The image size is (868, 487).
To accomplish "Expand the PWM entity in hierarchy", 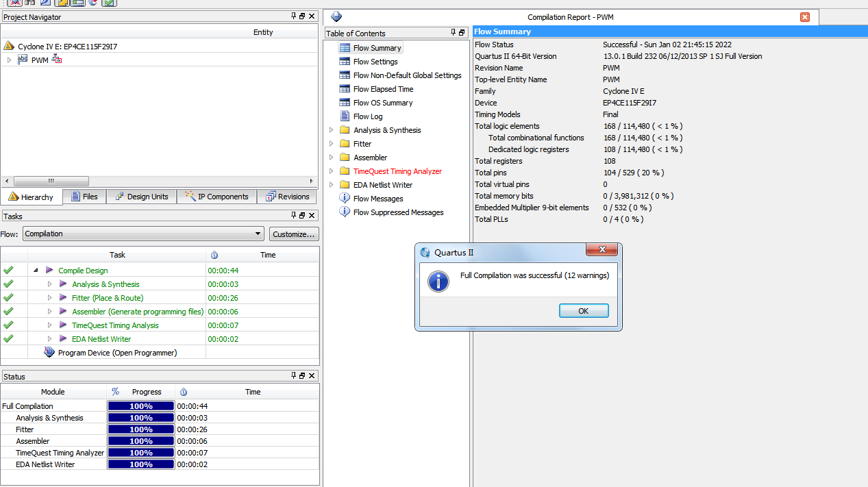I will 9,60.
